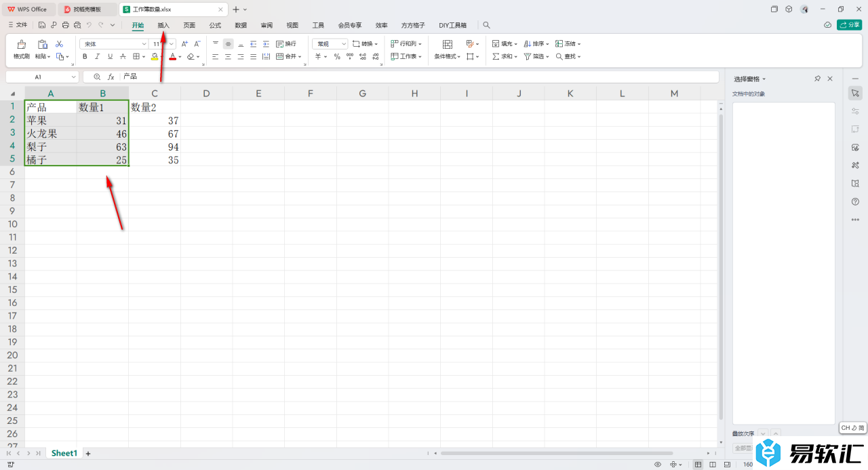Toggle eye protection mode icon in status bar
Screen dimensions: 868x470
pyautogui.click(x=658, y=465)
